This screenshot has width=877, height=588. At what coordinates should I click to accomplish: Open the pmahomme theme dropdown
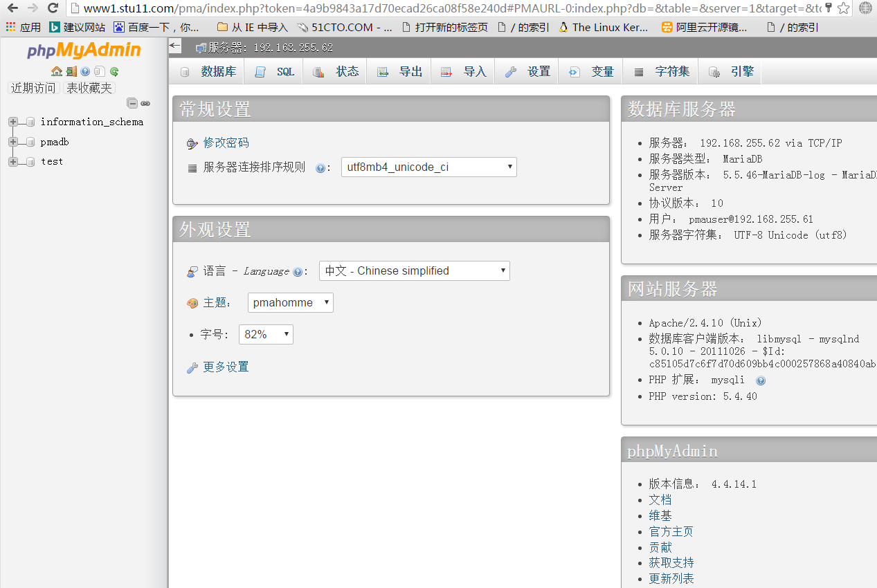[291, 302]
